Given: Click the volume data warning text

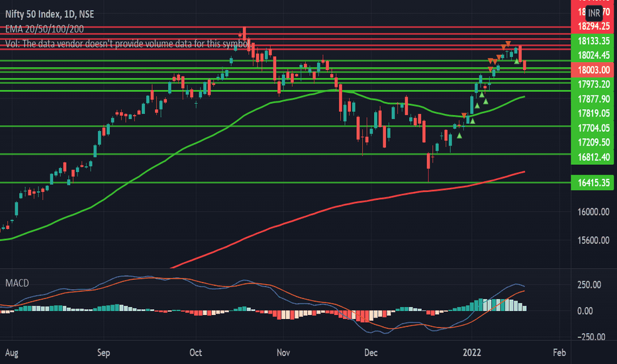Looking at the screenshot, I should (x=128, y=44).
